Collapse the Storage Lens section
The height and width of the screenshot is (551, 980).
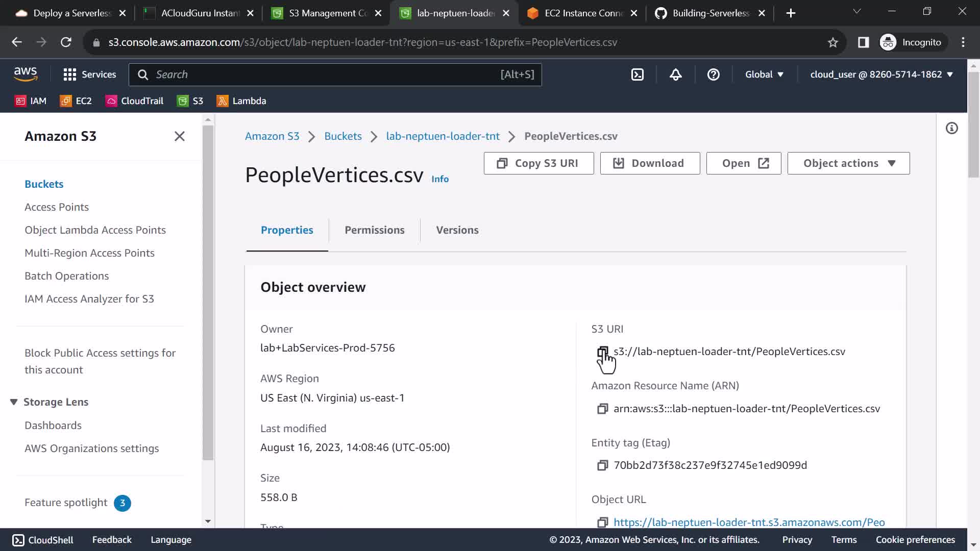14,402
